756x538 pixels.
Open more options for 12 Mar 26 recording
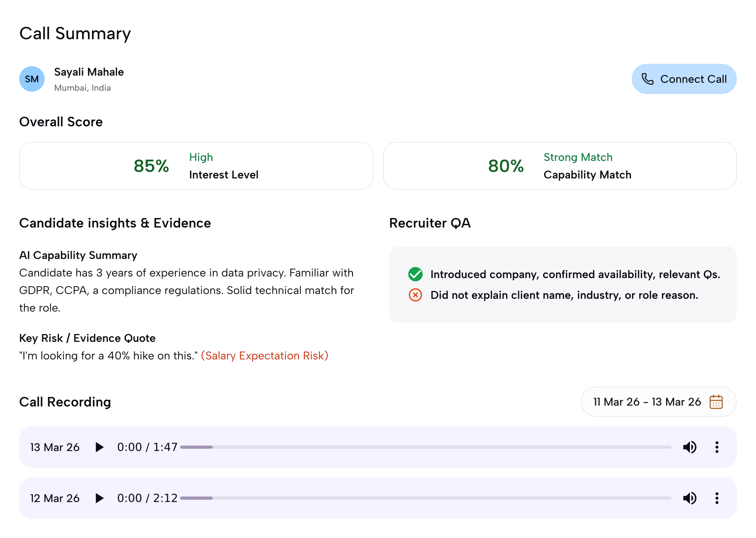(x=717, y=498)
